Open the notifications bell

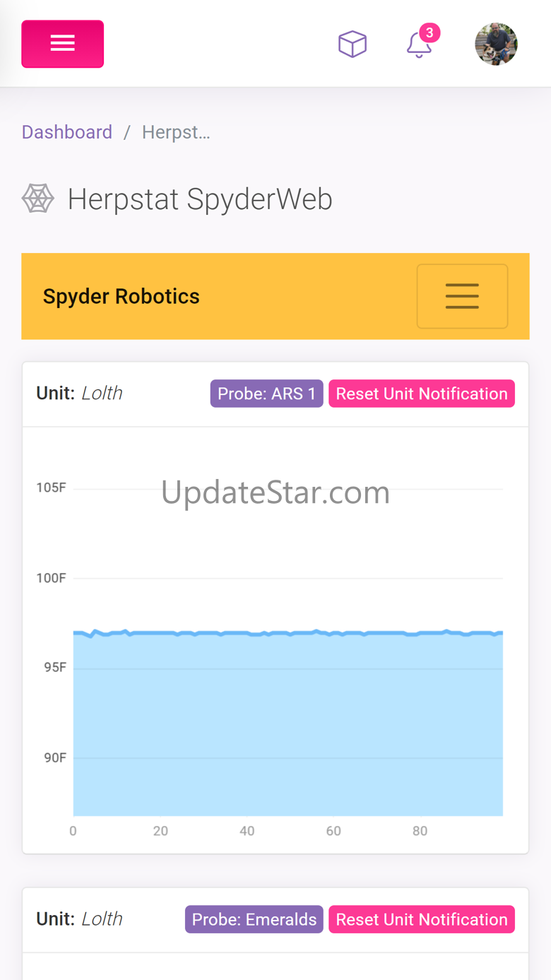click(418, 46)
